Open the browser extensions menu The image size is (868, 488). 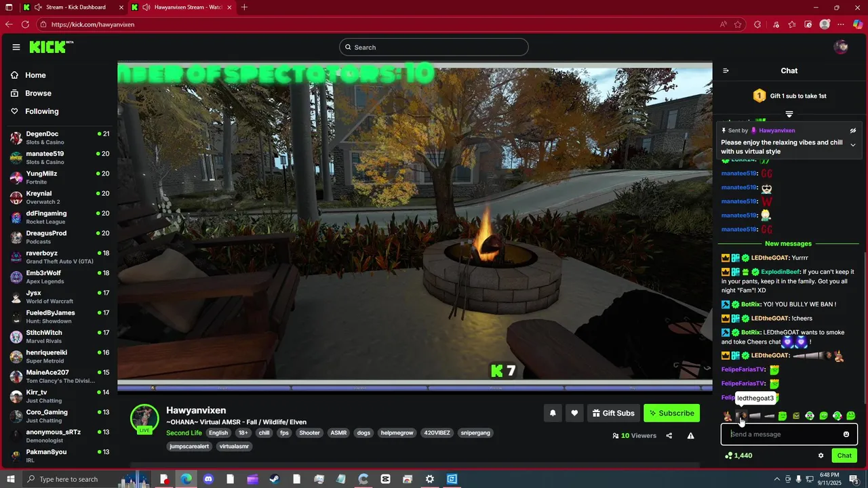[757, 24]
